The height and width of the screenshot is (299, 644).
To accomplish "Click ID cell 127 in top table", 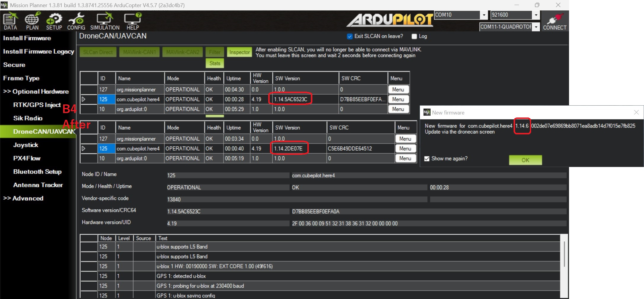I will [107, 90].
